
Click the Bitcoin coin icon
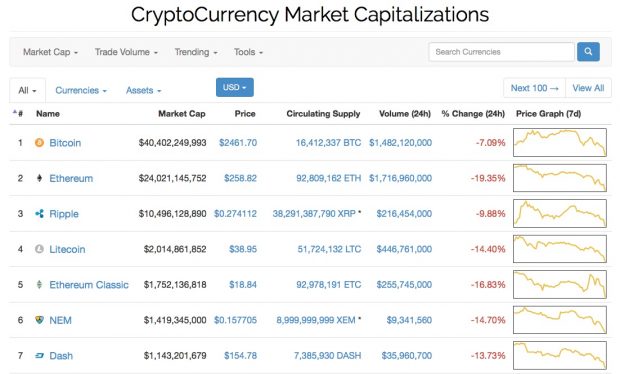[39, 142]
